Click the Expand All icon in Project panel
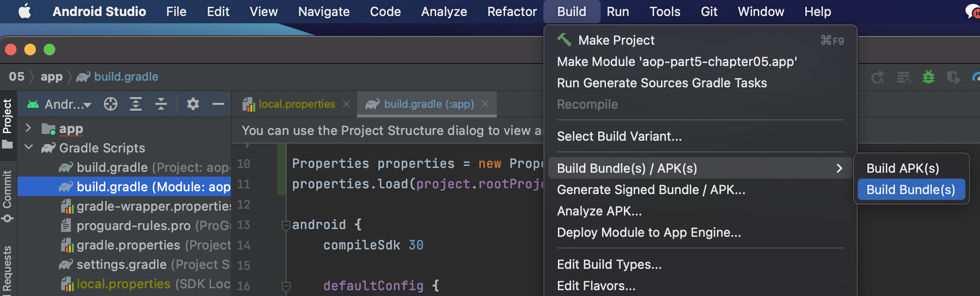This screenshot has width=980, height=296. point(136,104)
